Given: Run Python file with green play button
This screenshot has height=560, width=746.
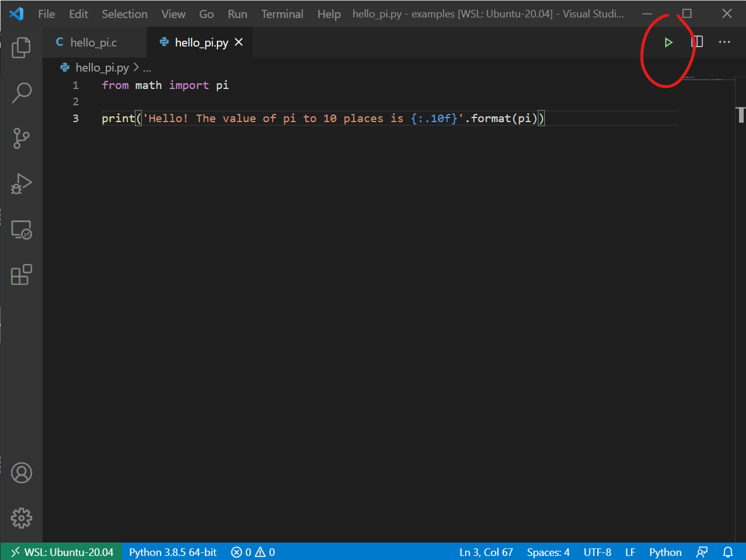Looking at the screenshot, I should (x=669, y=42).
